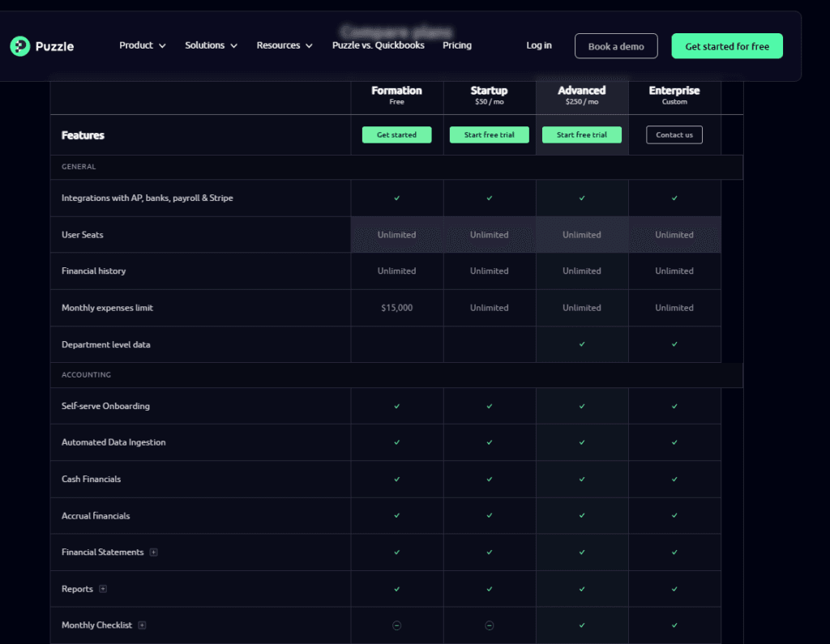Viewport: 830px width, 644px height.
Task: Start free trial for Startup plan
Action: coord(489,135)
